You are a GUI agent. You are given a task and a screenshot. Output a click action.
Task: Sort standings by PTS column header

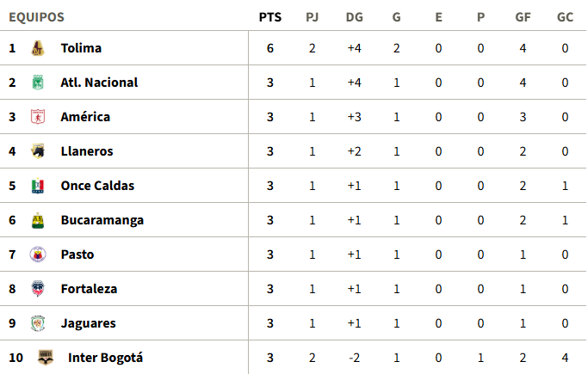[x=269, y=16]
